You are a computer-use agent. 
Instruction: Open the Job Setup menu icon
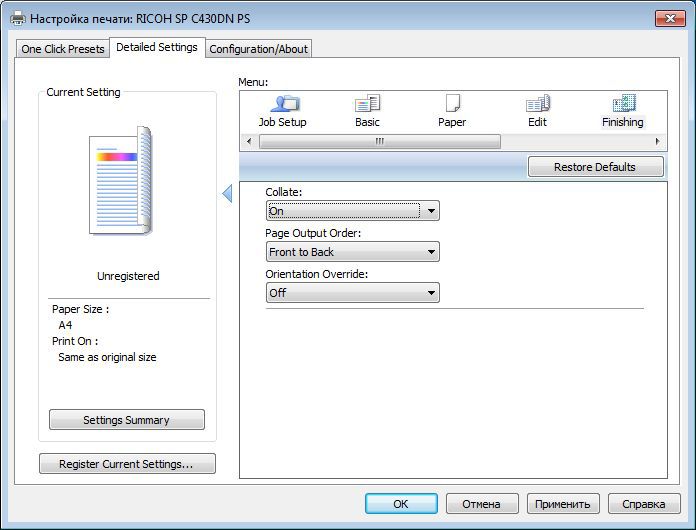point(282,110)
